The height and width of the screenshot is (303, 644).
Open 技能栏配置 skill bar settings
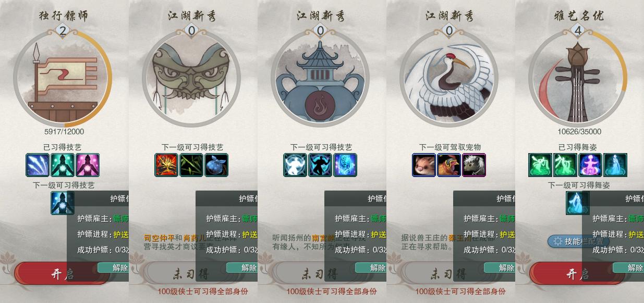tap(577, 242)
